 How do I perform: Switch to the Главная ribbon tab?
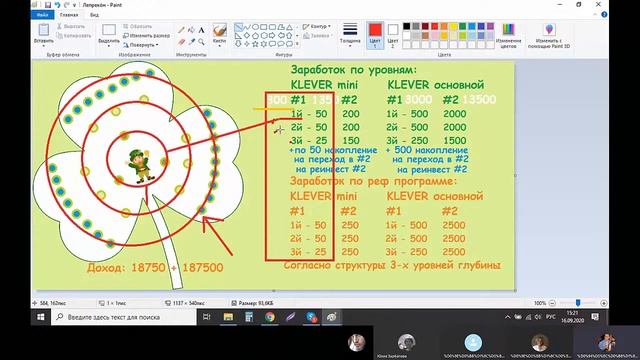click(69, 15)
